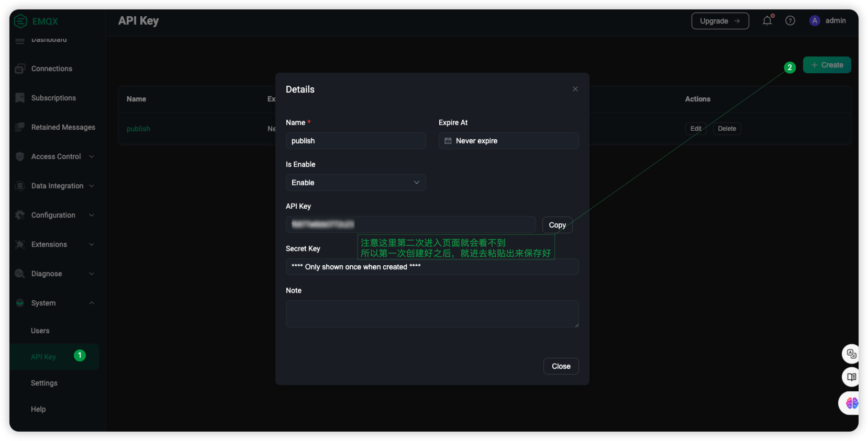
Task: Close the Details dialog with X icon
Action: [575, 89]
